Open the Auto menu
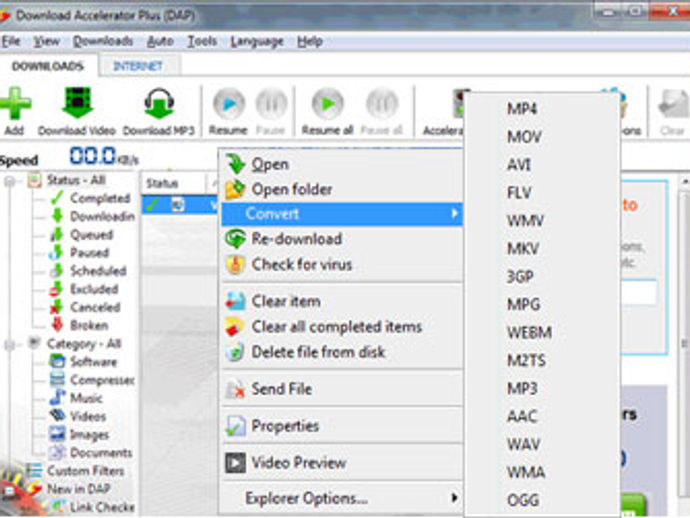This screenshot has height=518, width=690. (160, 41)
